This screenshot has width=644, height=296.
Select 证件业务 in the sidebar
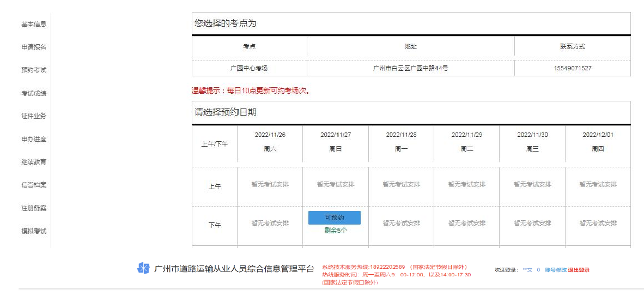[34, 116]
